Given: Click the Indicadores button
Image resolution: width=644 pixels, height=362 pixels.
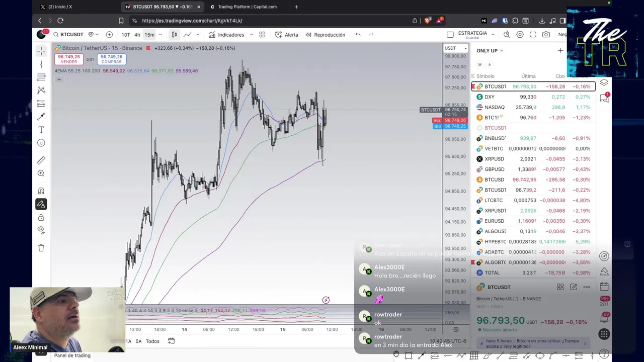Looking at the screenshot, I should click(x=226, y=35).
